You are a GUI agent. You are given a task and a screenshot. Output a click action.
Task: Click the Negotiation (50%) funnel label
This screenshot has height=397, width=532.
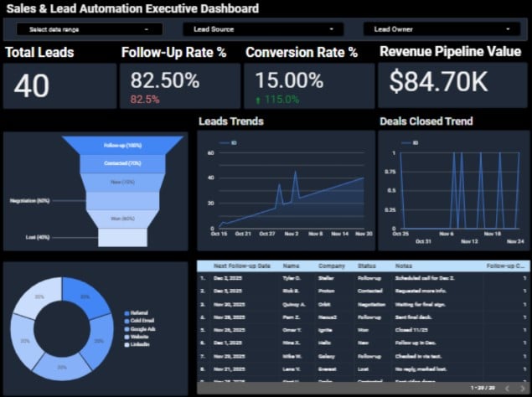coord(30,201)
